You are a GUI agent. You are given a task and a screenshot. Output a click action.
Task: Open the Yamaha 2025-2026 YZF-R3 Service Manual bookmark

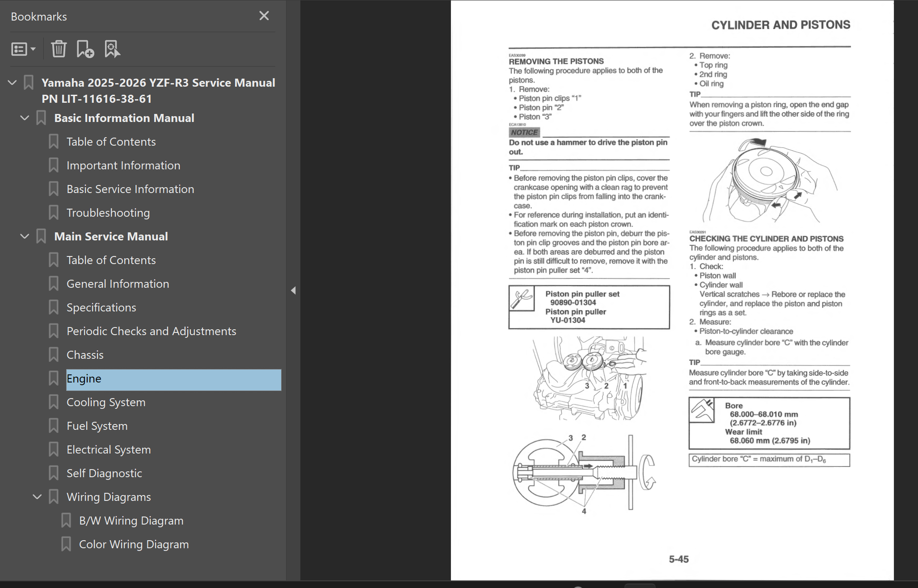[x=158, y=91]
